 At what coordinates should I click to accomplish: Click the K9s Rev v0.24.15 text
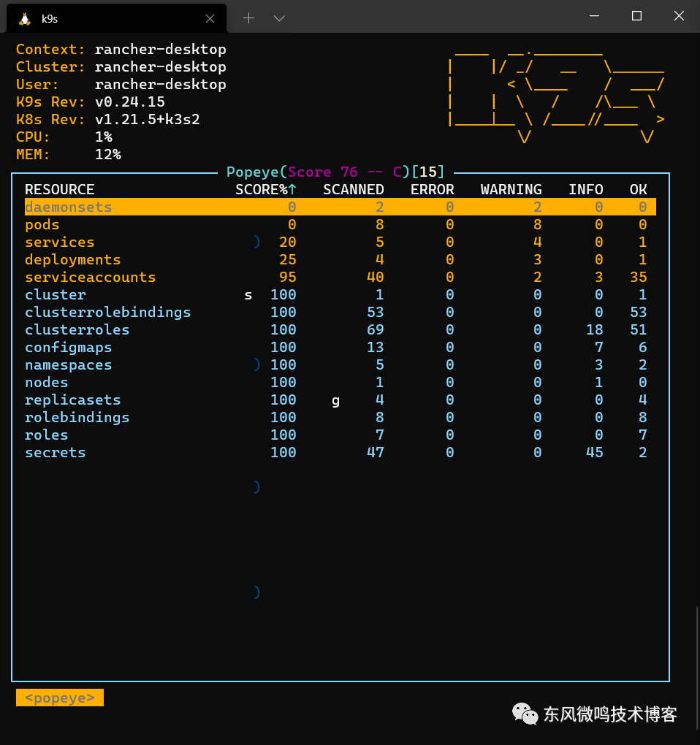(91, 102)
